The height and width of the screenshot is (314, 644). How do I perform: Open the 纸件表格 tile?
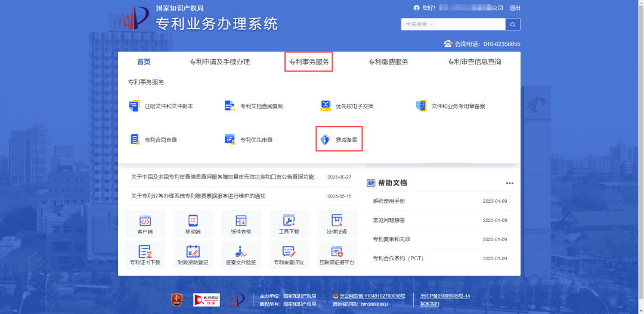point(241,224)
